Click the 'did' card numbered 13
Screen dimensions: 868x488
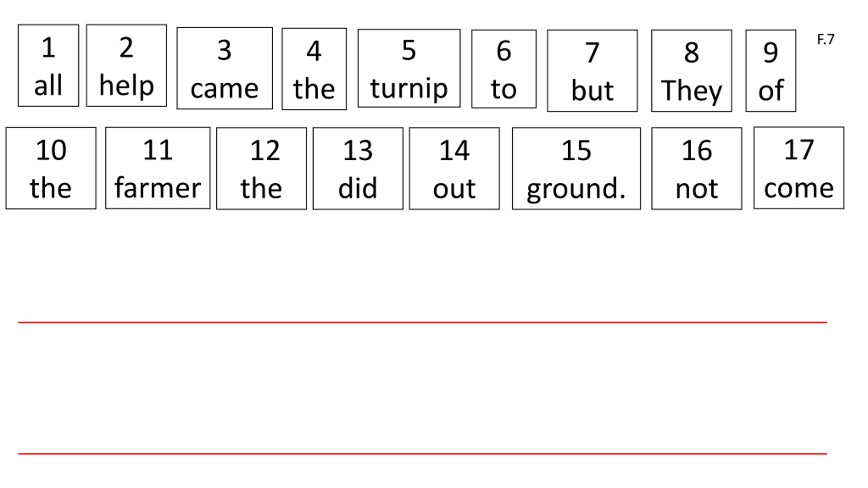pyautogui.click(x=358, y=169)
